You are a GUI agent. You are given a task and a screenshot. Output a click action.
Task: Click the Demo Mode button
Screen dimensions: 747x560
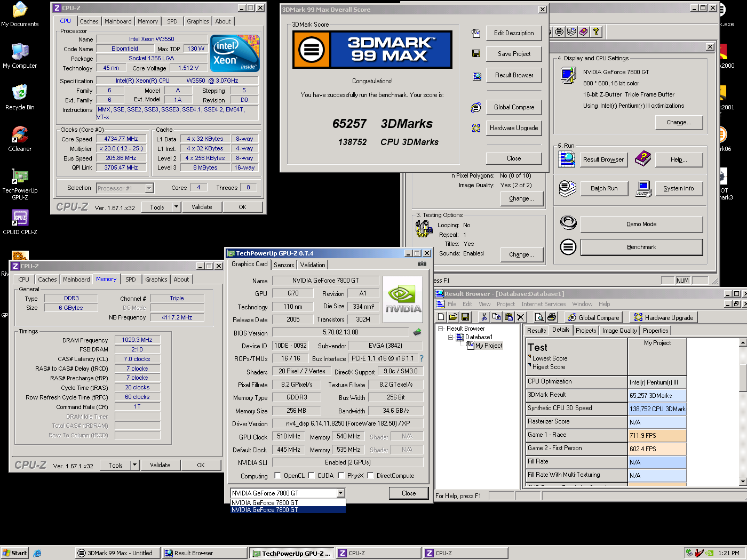tap(641, 224)
